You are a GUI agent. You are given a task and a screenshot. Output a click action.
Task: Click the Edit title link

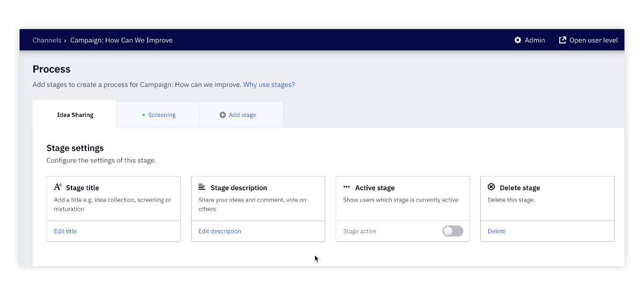pos(65,231)
